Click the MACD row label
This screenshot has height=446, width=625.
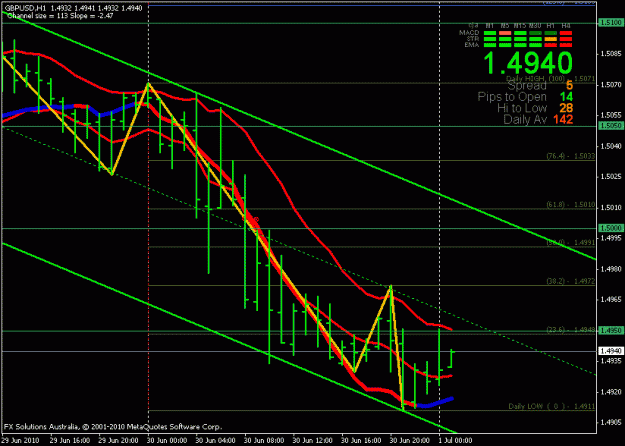click(x=469, y=33)
